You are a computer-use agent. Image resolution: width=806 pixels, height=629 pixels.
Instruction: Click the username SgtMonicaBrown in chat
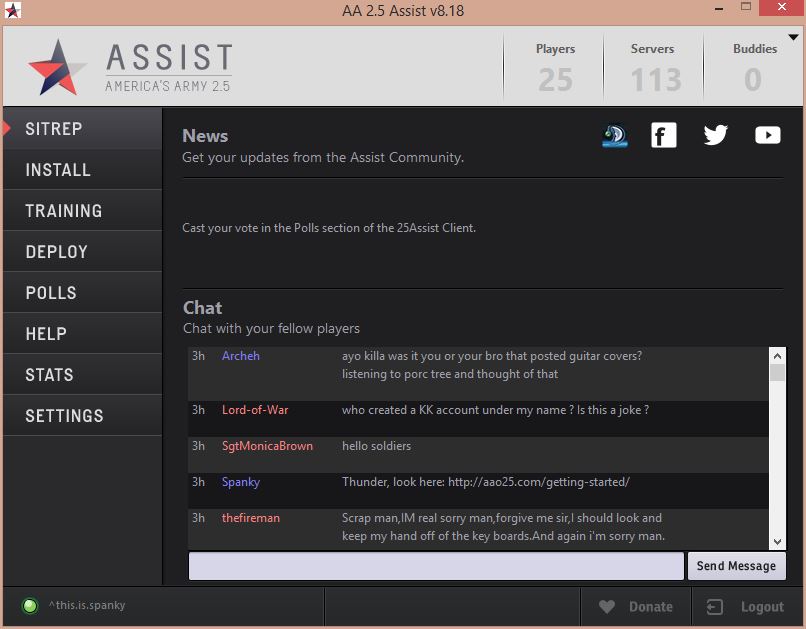(267, 446)
